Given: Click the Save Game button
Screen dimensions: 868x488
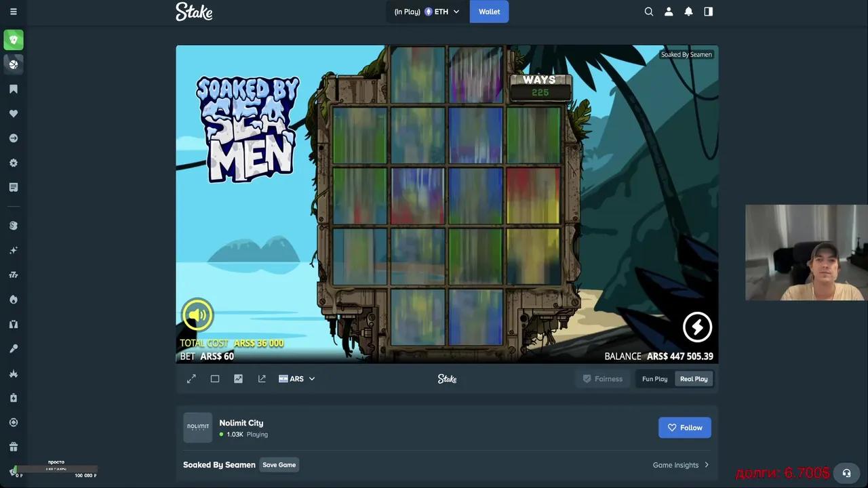Looking at the screenshot, I should point(279,465).
